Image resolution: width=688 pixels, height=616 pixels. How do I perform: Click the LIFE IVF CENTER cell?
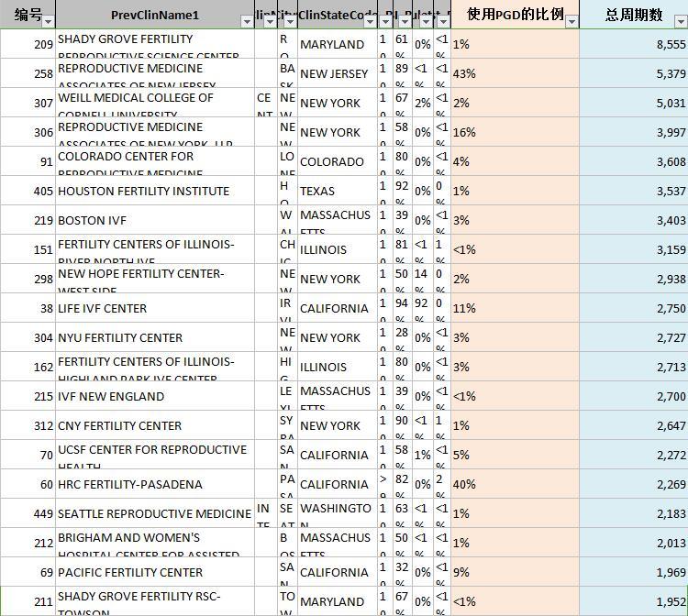point(155,308)
